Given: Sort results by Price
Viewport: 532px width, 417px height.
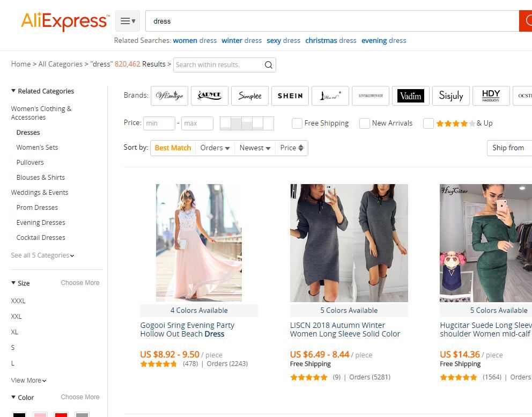Looking at the screenshot, I should click(x=292, y=148).
